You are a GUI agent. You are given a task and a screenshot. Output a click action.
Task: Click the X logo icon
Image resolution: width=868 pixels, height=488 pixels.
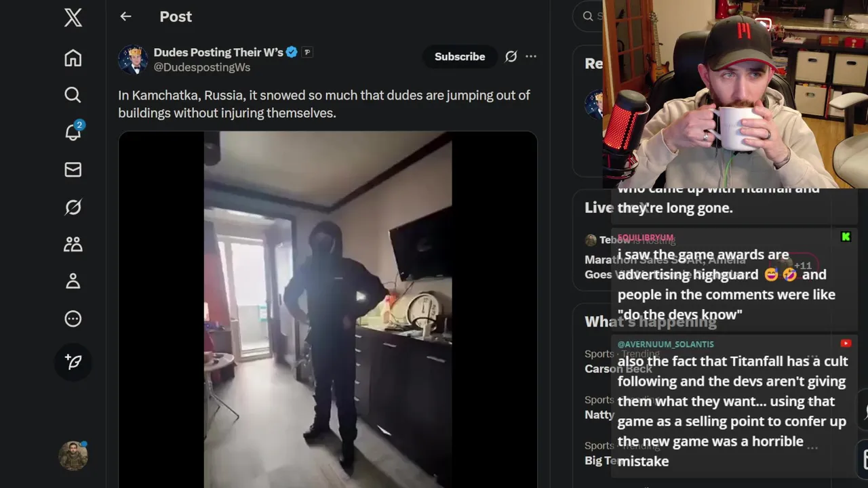click(x=73, y=18)
